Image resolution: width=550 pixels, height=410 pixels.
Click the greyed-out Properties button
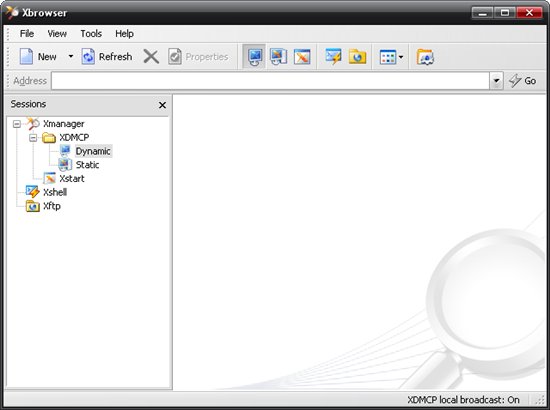click(x=198, y=56)
